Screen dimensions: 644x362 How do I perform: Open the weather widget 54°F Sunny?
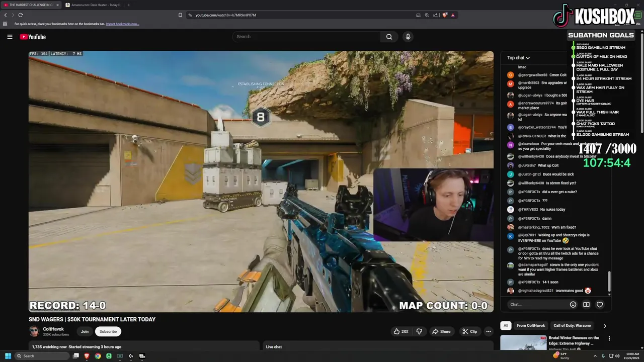[x=561, y=355]
